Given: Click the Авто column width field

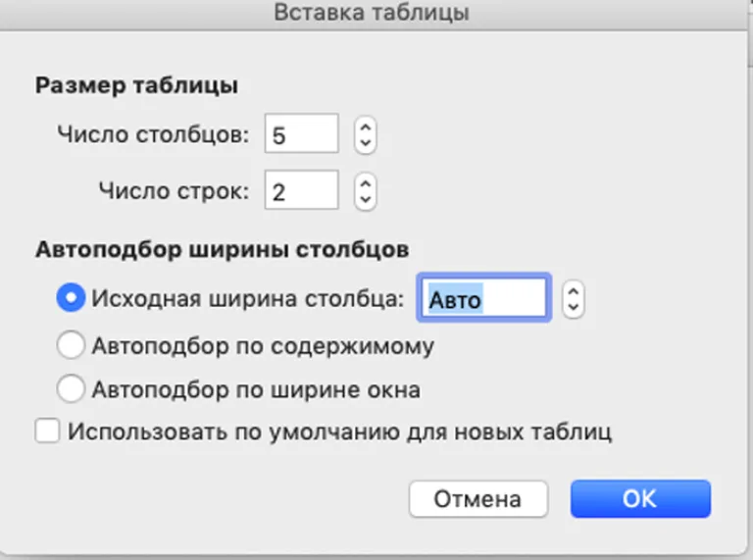Looking at the screenshot, I should [484, 298].
